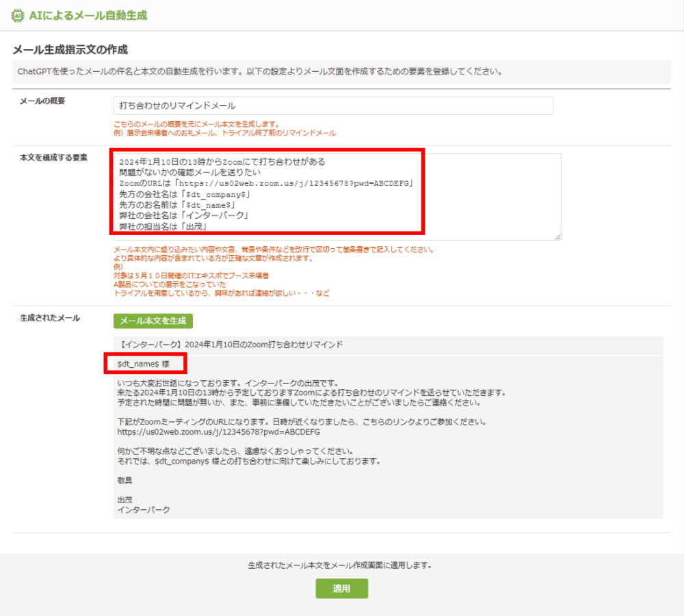Click the ChatGPT description text below the heading
Screen dimensions: 684x616
260,71
